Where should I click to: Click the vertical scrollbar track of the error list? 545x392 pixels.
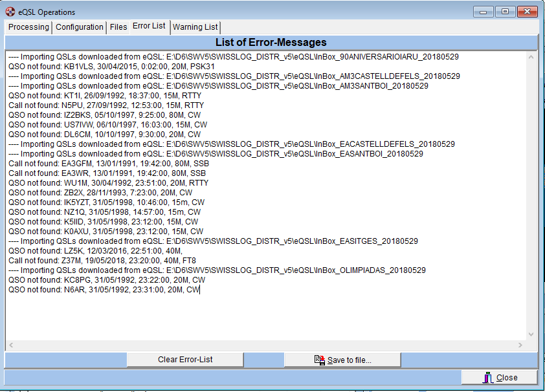tap(531, 194)
